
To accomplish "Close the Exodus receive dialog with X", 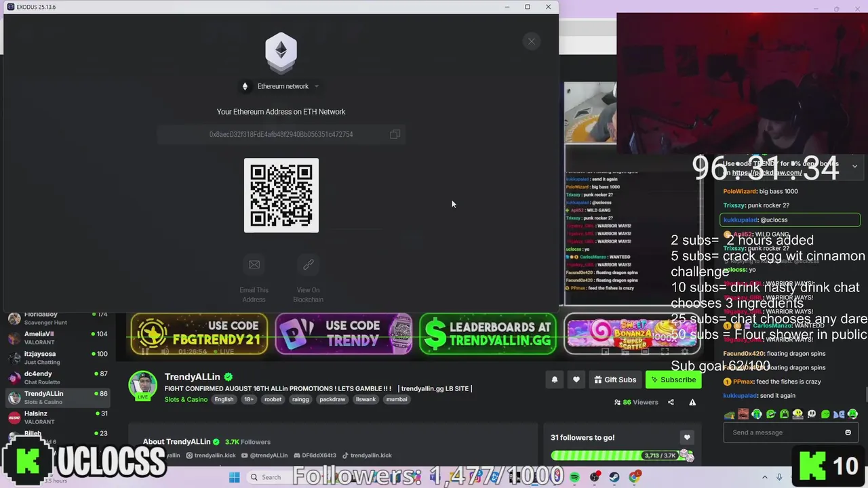I will tap(532, 41).
